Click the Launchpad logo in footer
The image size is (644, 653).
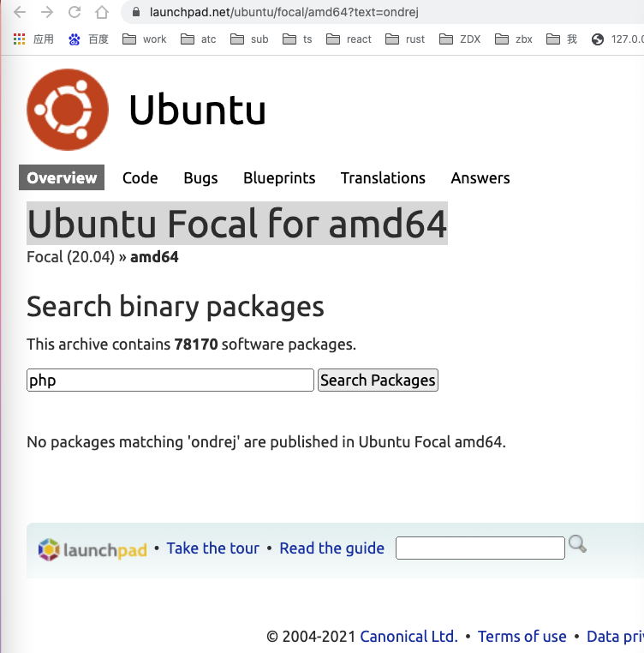coord(92,549)
